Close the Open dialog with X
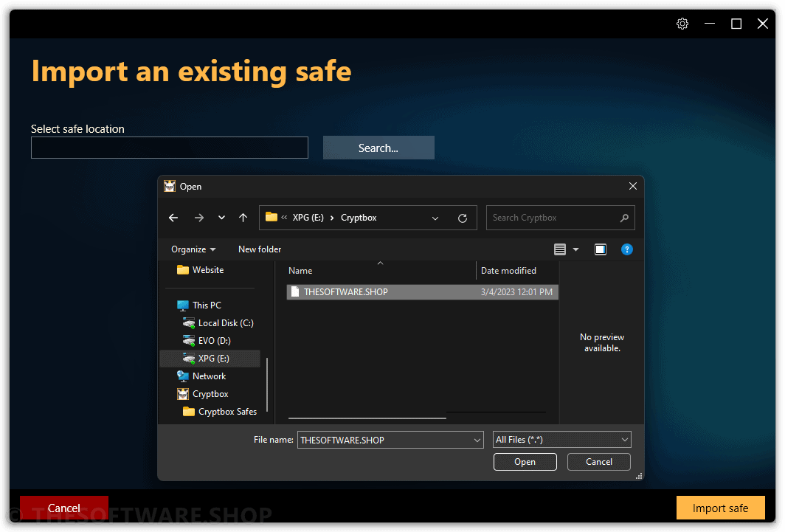This screenshot has width=785, height=532. coord(633,186)
